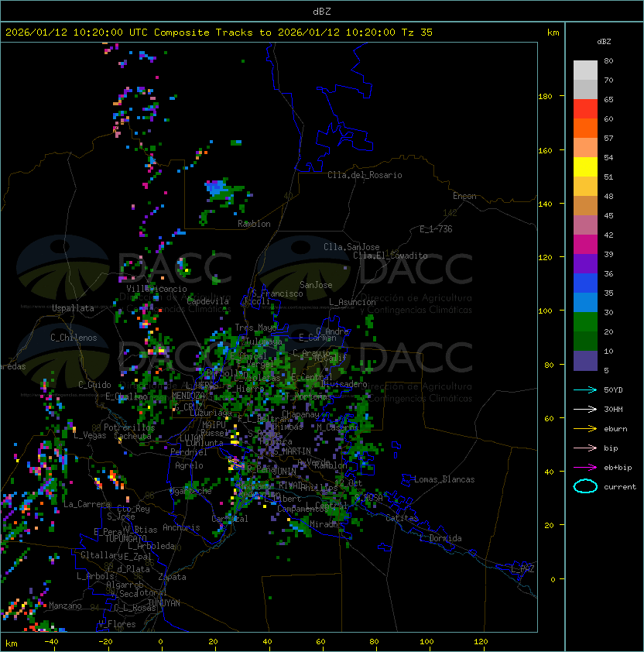Click the 'MENDOZA' city label
The height and width of the screenshot is (652, 644).
coord(188,396)
